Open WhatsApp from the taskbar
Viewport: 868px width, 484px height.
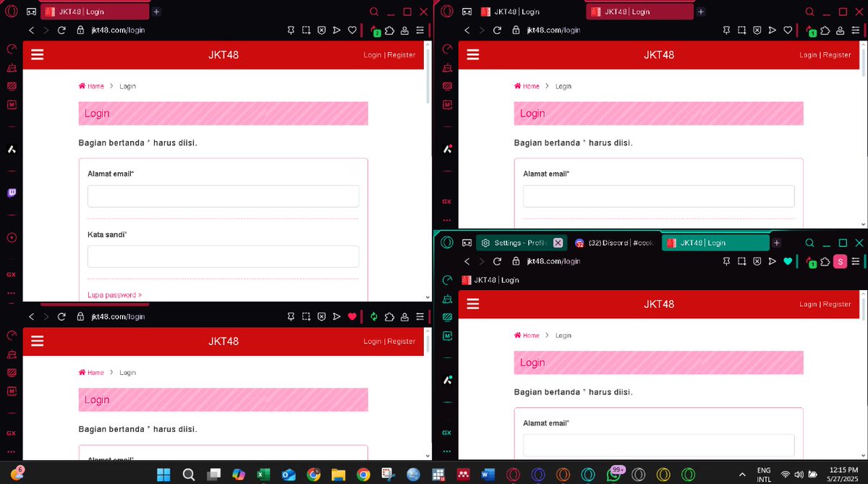coord(614,475)
